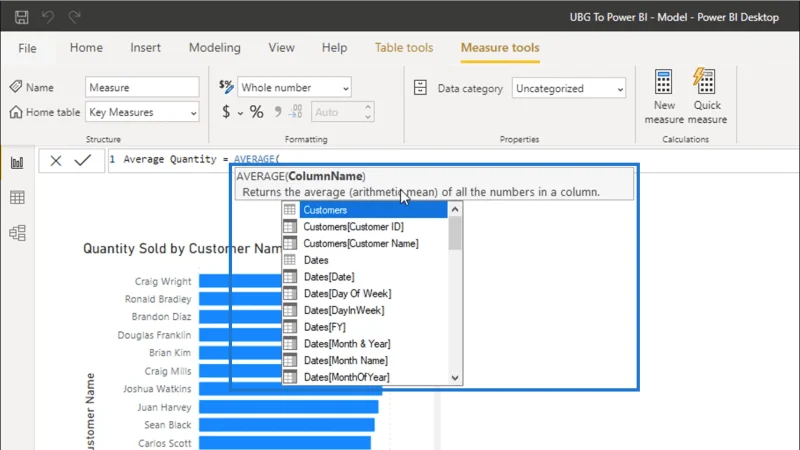Open the Help ribbon tab

click(334, 47)
